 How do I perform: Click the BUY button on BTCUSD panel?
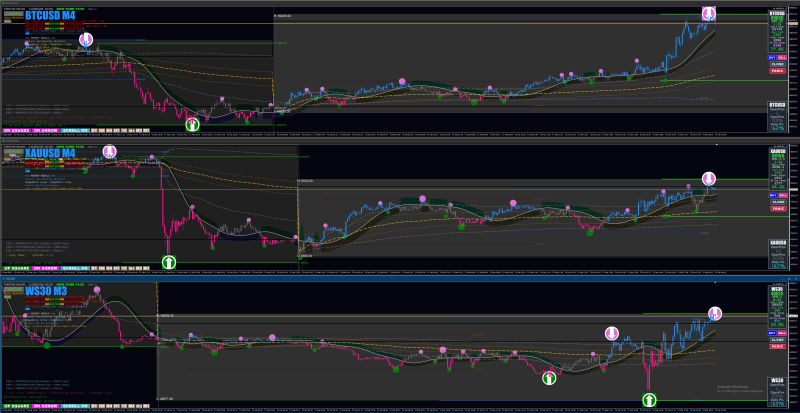[x=772, y=58]
